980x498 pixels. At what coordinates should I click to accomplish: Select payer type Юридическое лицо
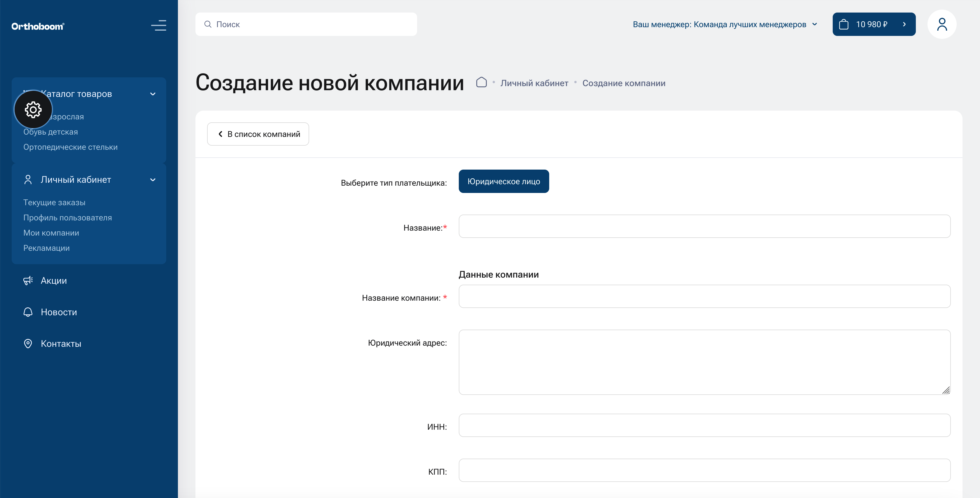point(504,181)
